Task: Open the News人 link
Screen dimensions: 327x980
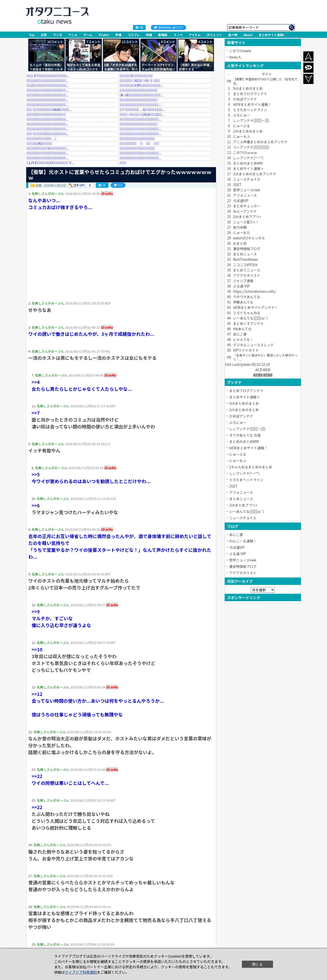Action: pyautogui.click(x=235, y=57)
